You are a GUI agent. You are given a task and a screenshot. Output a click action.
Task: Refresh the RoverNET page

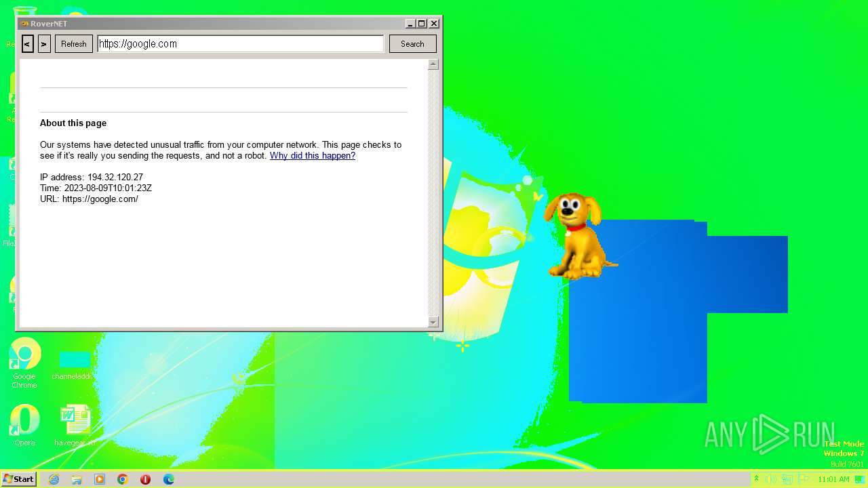click(x=74, y=44)
